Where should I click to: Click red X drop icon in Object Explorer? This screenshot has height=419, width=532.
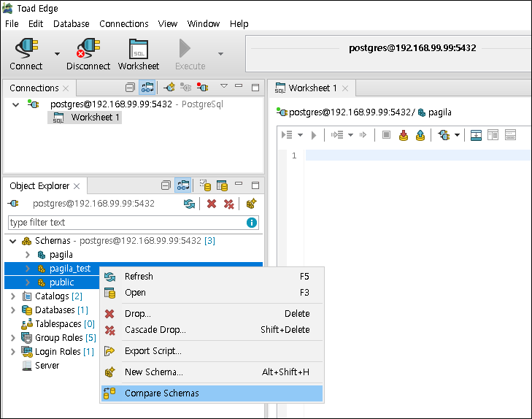(212, 204)
